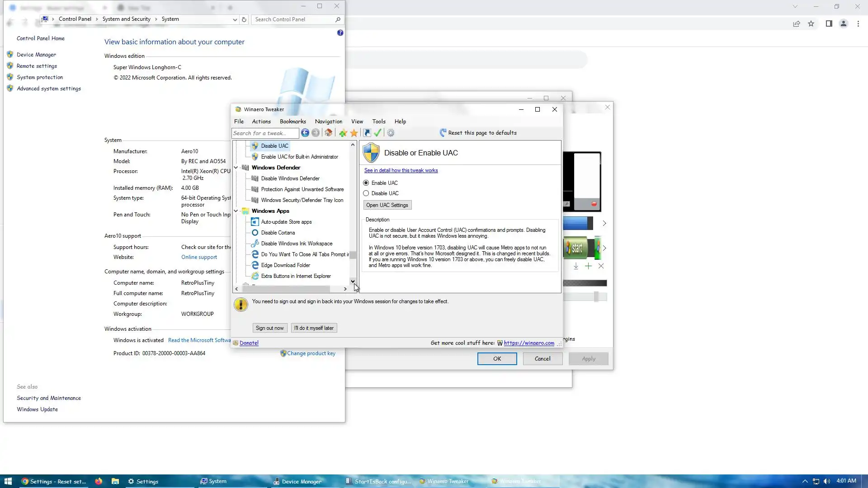868x488 pixels.
Task: Open Winaero settings gear icon
Action: click(391, 133)
